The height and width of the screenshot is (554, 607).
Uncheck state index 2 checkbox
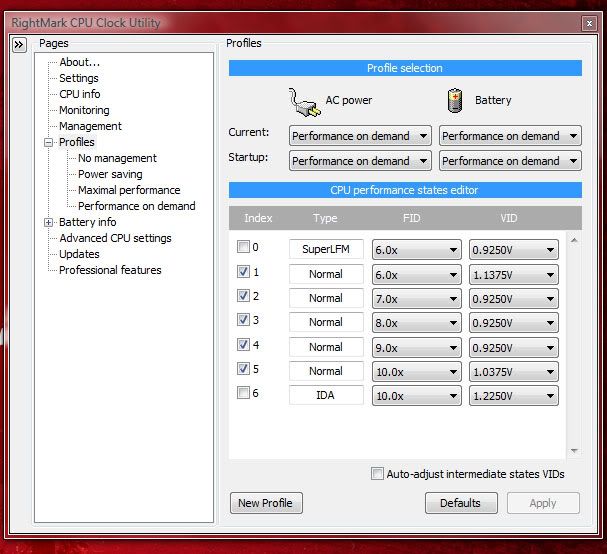(x=243, y=296)
